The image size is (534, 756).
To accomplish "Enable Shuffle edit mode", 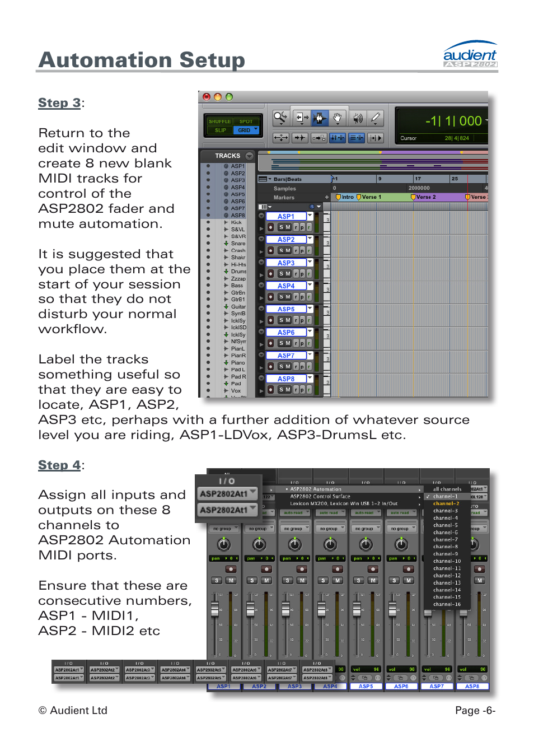I will [219, 122].
